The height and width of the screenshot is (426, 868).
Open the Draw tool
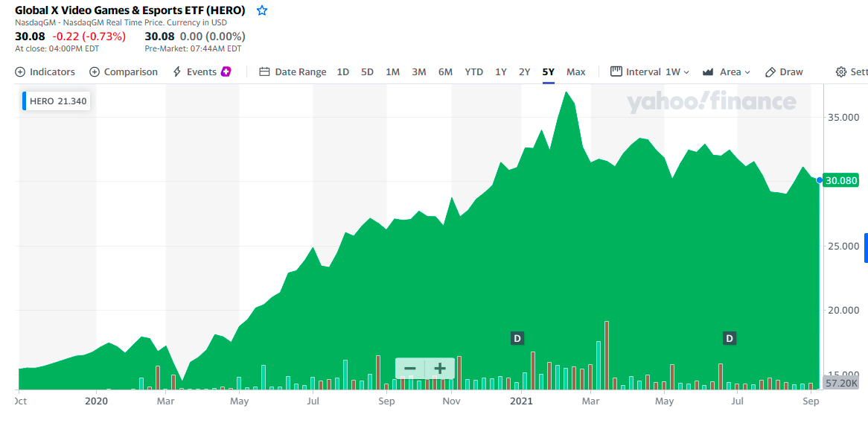[x=784, y=72]
